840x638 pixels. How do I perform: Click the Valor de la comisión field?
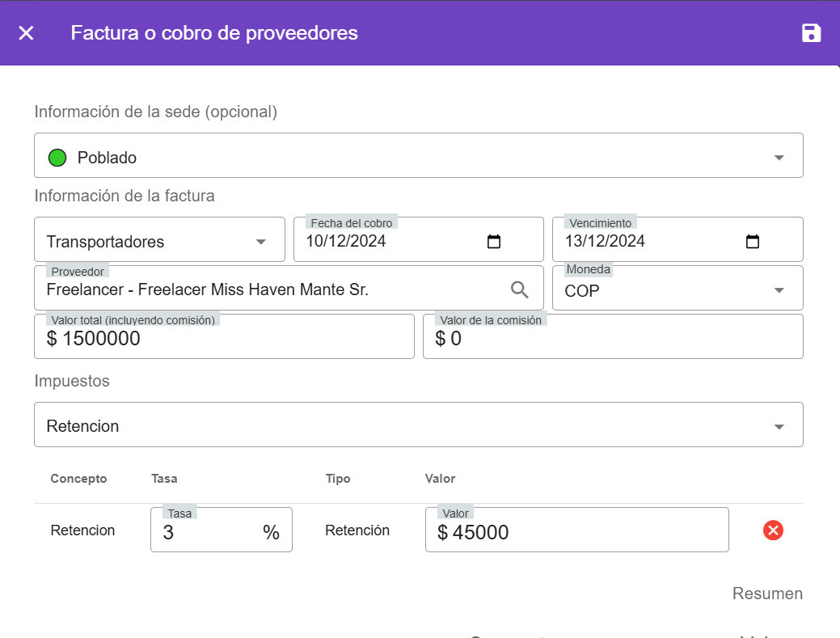566,338
